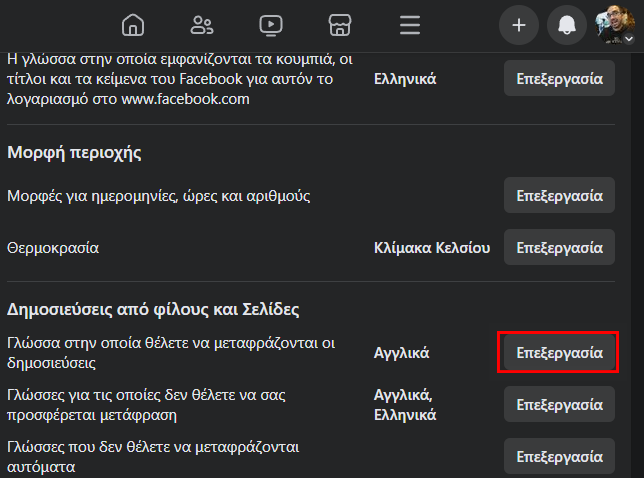The image size is (644, 478).
Task: Click the www.facebook.com text
Action: click(x=185, y=99)
